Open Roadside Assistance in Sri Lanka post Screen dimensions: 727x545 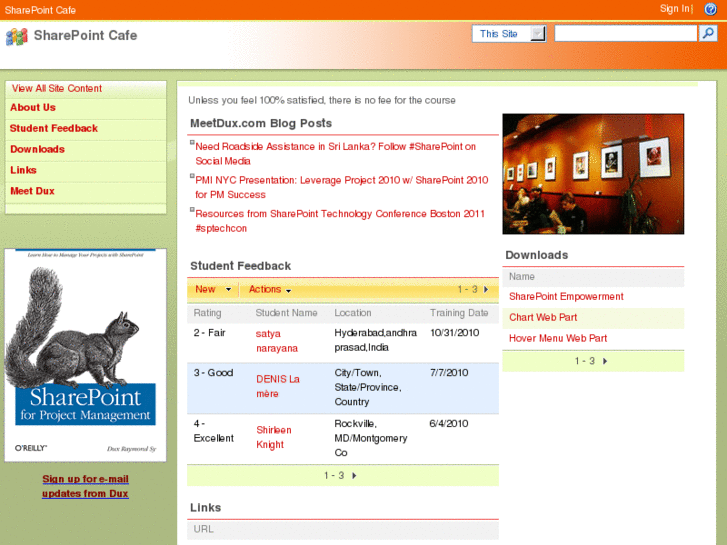point(335,154)
